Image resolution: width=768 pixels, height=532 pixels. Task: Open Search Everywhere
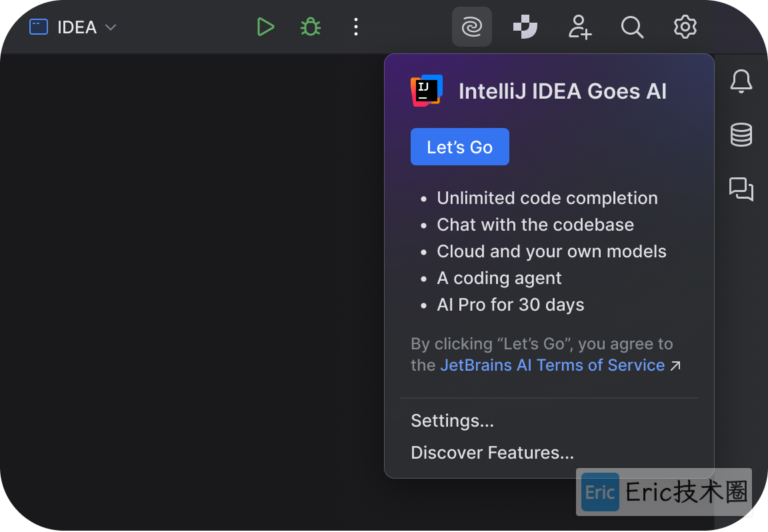[632, 27]
